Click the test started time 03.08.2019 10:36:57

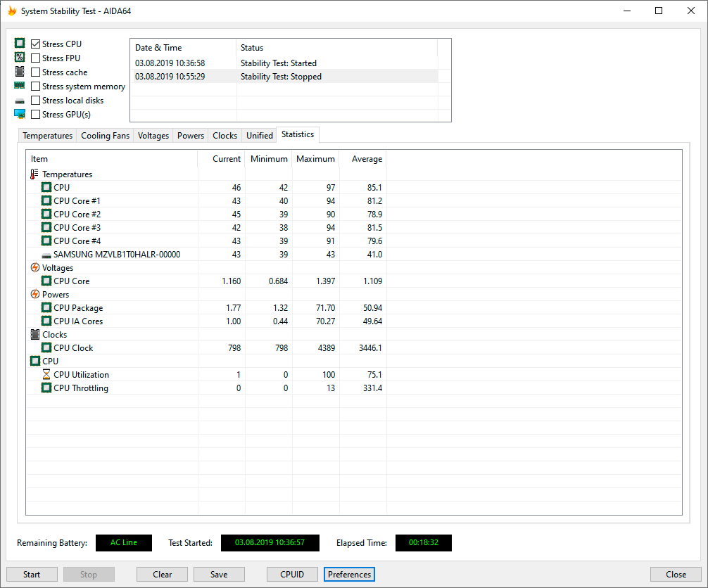click(270, 542)
